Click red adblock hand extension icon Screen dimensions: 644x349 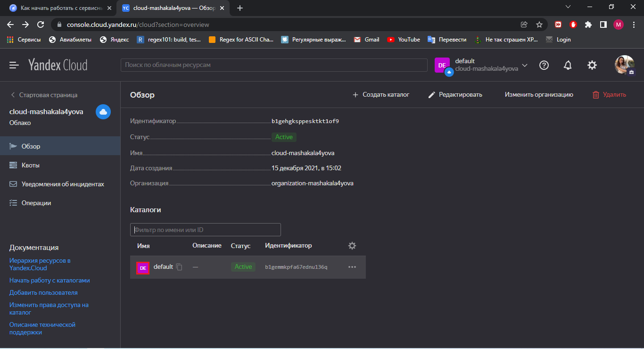pyautogui.click(x=573, y=25)
